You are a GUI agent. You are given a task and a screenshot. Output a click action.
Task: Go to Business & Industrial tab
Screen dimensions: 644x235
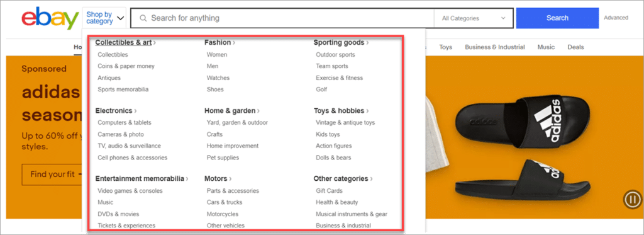[494, 47]
